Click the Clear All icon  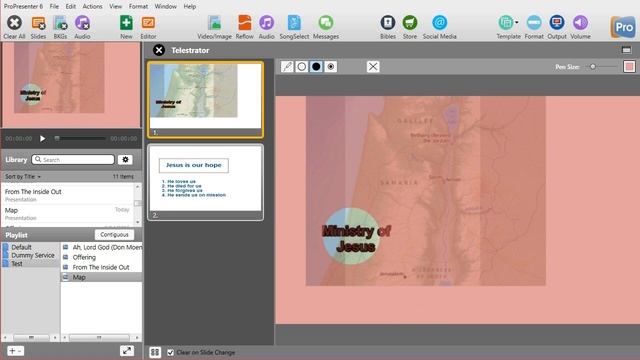(x=14, y=23)
